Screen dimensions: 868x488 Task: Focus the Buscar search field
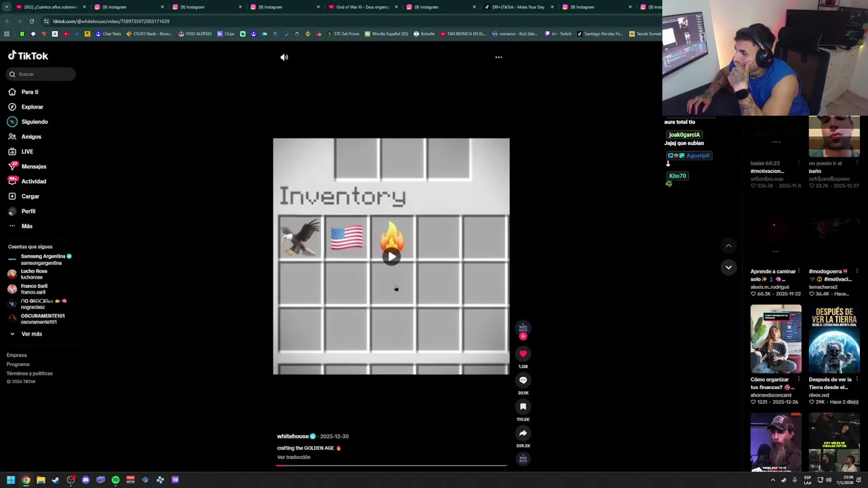(x=41, y=74)
